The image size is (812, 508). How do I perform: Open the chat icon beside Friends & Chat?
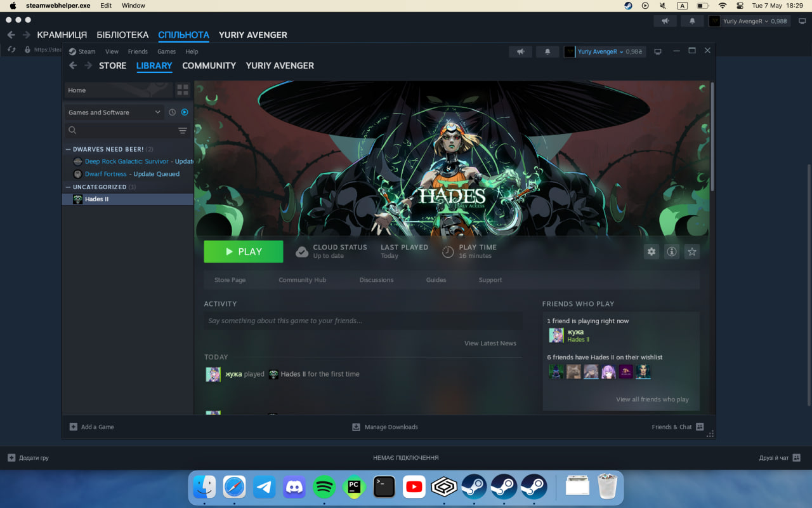700,427
